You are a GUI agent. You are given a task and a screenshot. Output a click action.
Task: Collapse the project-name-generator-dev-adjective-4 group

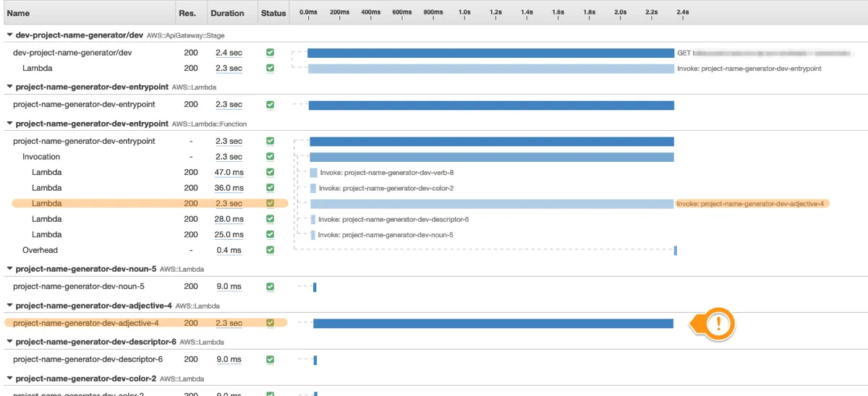click(9, 306)
